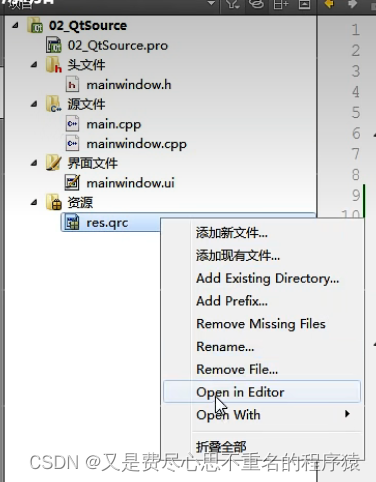Select mainwindow.h in the tree
This screenshot has width=376, height=482.
pyautogui.click(x=129, y=85)
